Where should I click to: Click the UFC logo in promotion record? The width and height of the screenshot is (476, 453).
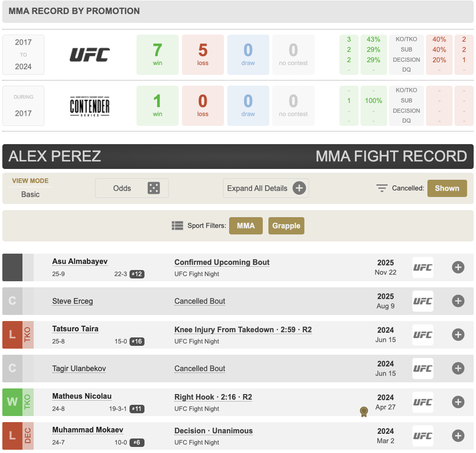click(x=90, y=55)
